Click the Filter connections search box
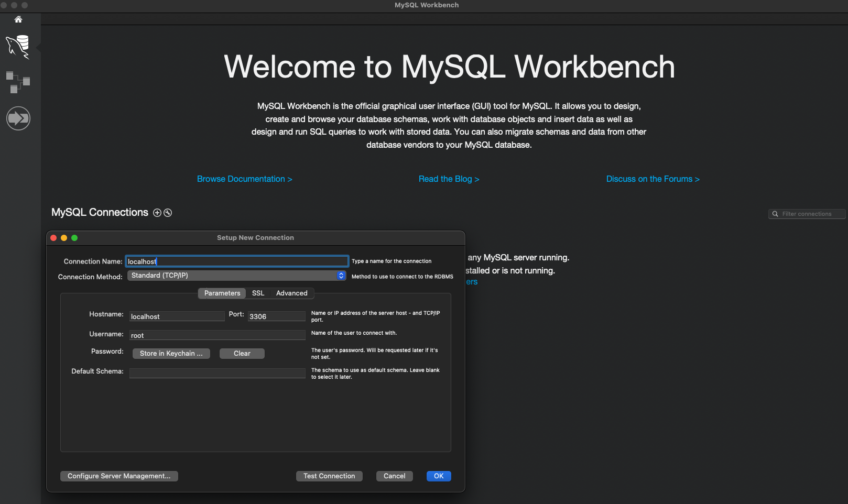The width and height of the screenshot is (848, 504). 807,214
